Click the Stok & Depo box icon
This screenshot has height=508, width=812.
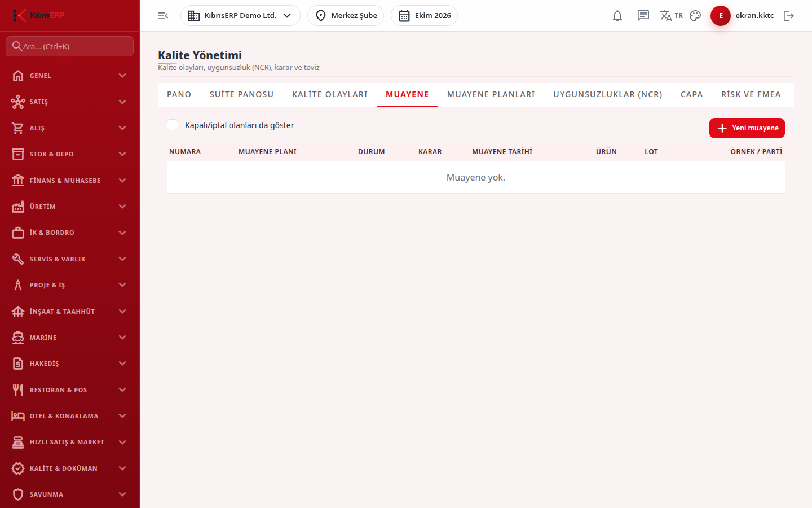[x=18, y=154]
